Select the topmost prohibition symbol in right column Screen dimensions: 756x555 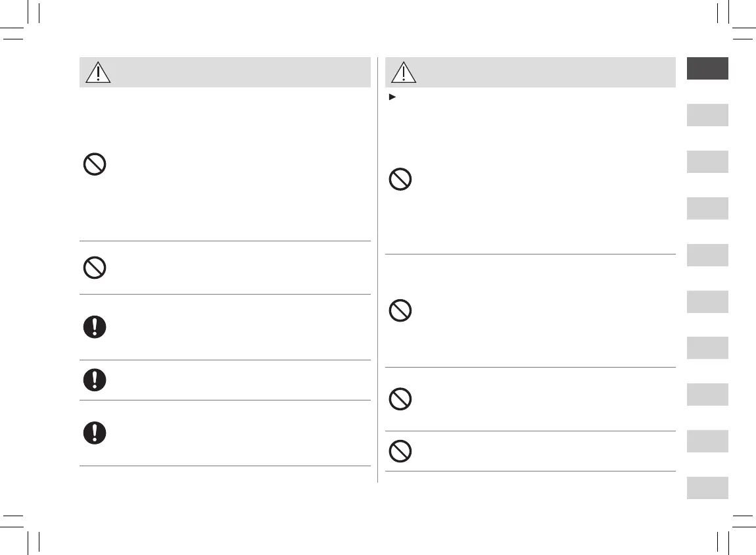tap(400, 180)
